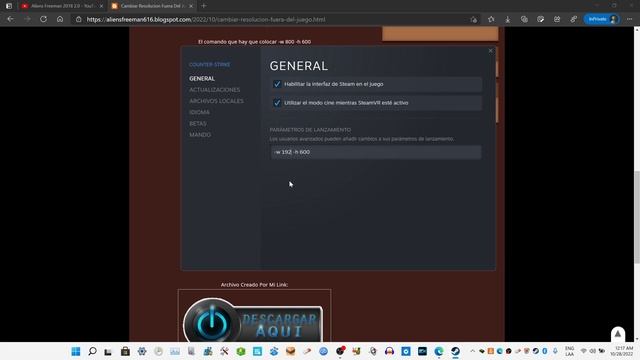The width and height of the screenshot is (640, 360).
Task: Open the green cube taskbar icon
Action: point(241,351)
